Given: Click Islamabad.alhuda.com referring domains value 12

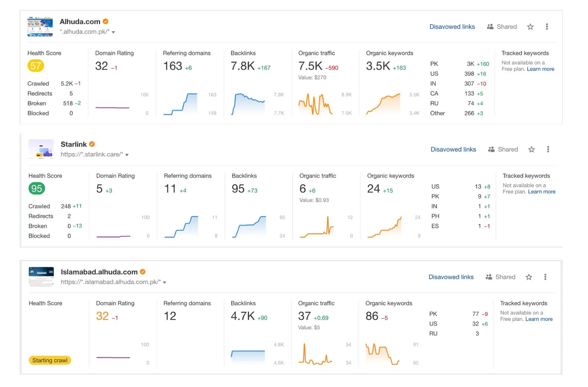Looking at the screenshot, I should click(x=170, y=316).
